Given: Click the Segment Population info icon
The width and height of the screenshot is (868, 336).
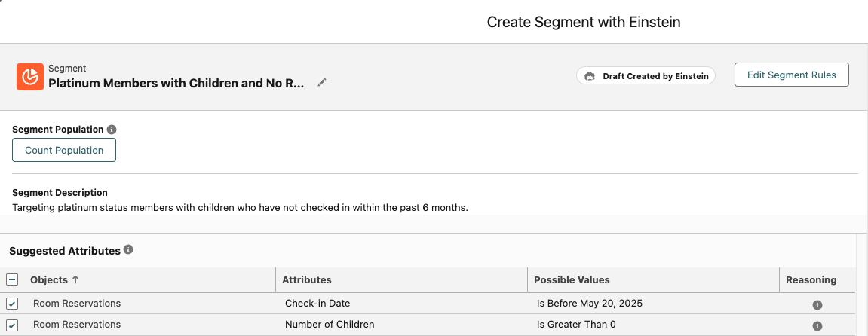Looking at the screenshot, I should [x=112, y=130].
